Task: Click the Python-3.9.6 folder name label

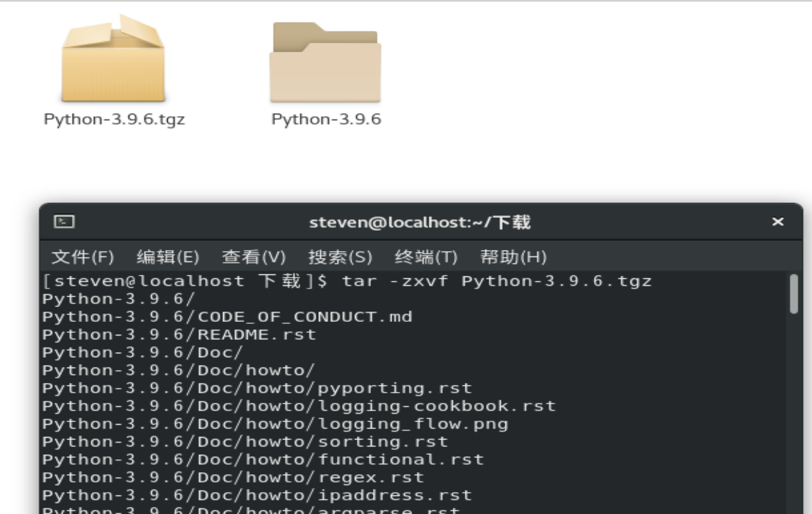Action: (x=326, y=120)
